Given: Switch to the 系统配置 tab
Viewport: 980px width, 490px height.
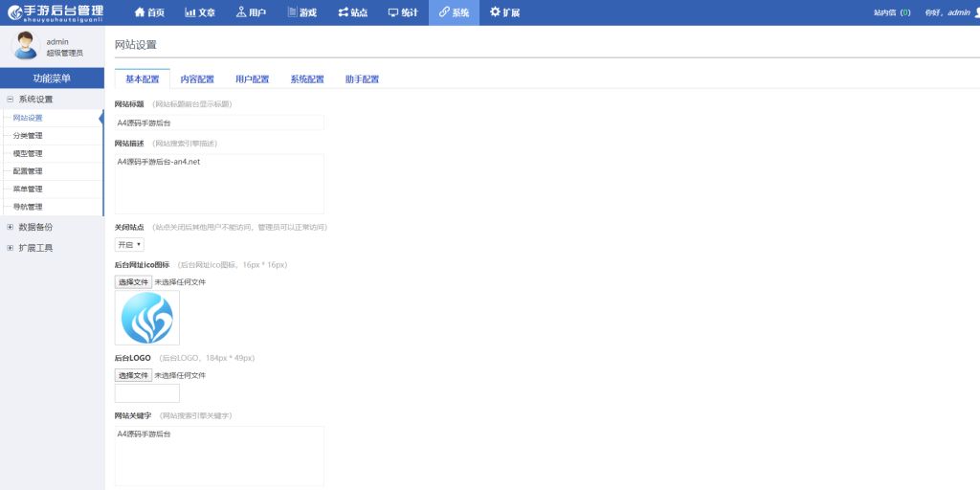Looking at the screenshot, I should (x=307, y=79).
